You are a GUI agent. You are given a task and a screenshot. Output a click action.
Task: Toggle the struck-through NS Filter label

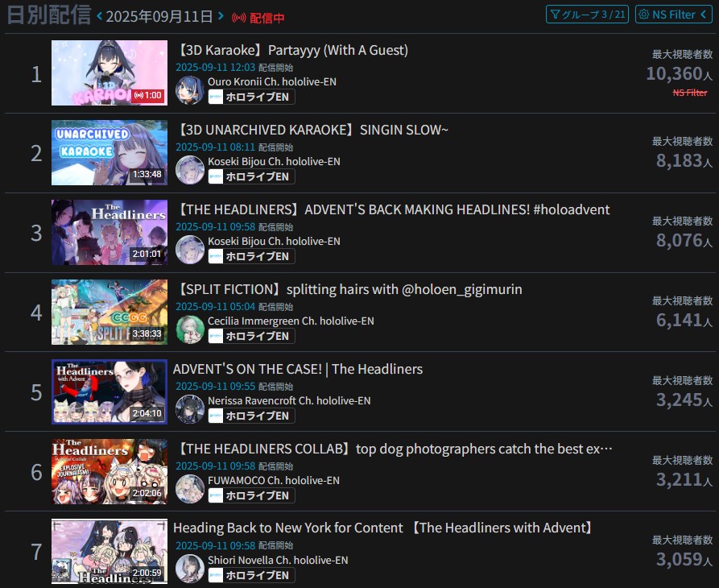click(x=690, y=93)
